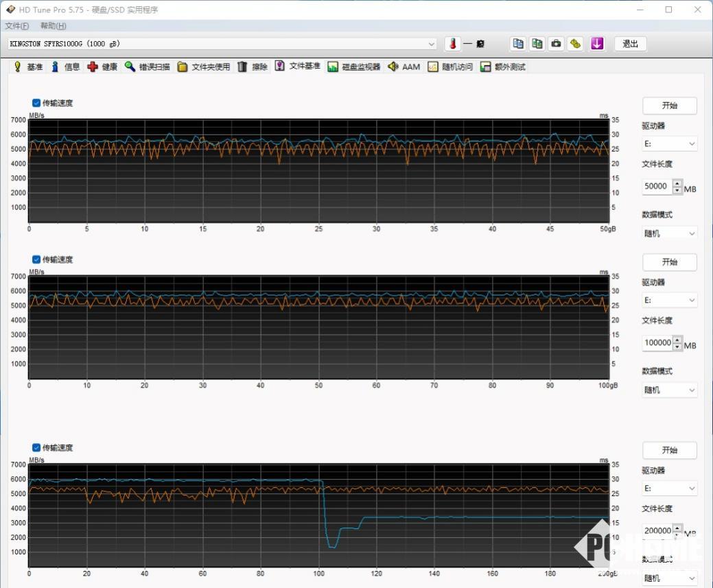Viewport: 713px width, 588px height.
Task: Switch to the AAM tab
Action: [404, 67]
